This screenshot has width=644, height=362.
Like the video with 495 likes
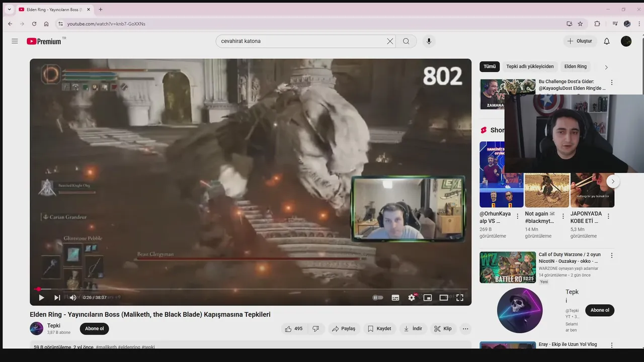(x=294, y=329)
